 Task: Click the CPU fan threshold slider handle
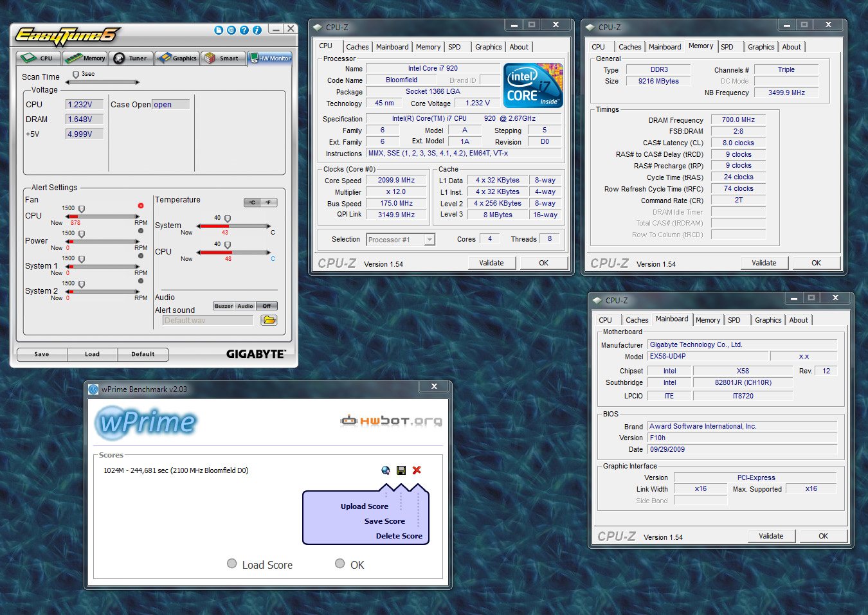point(82,209)
